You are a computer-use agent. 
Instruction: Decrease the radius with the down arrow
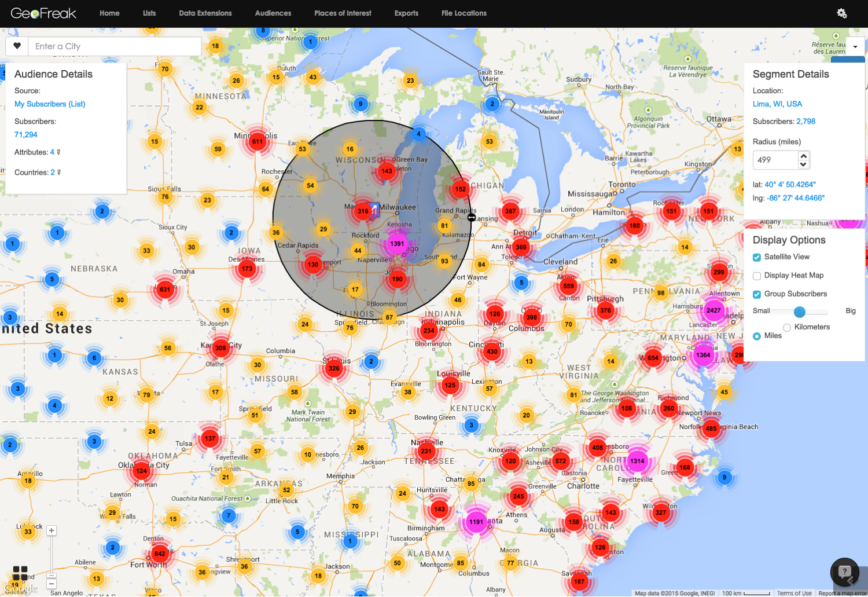point(803,164)
